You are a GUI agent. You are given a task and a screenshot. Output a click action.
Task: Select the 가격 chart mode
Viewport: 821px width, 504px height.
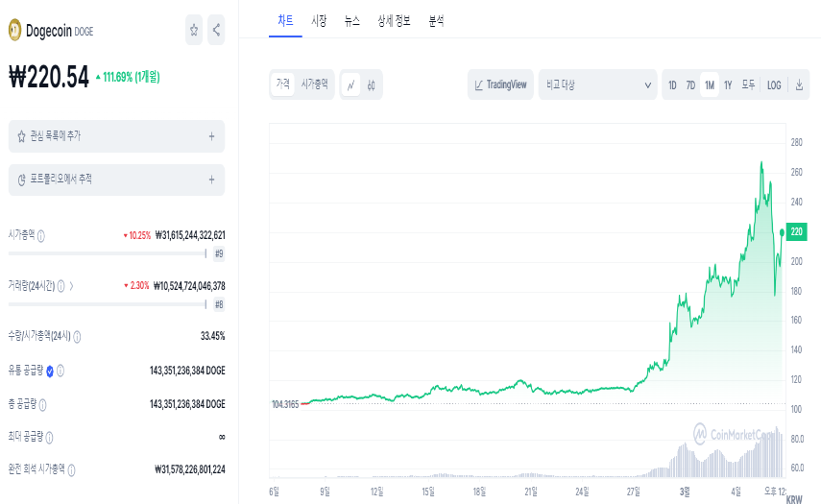(282, 84)
